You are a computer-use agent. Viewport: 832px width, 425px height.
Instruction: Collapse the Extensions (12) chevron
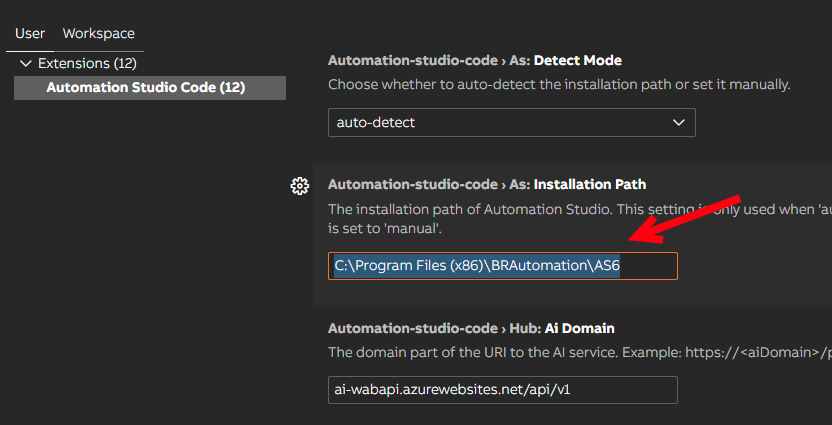tap(25, 63)
